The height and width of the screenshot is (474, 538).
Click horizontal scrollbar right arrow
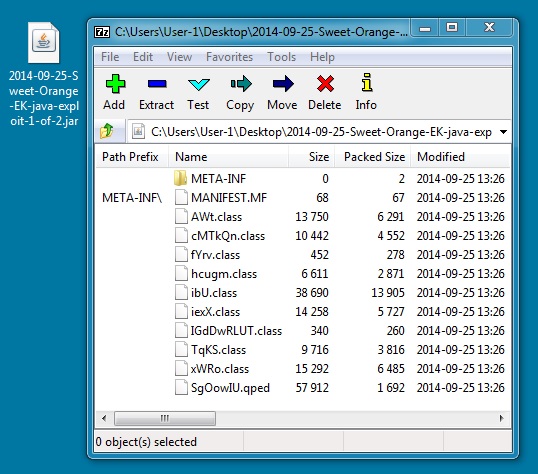[501, 418]
